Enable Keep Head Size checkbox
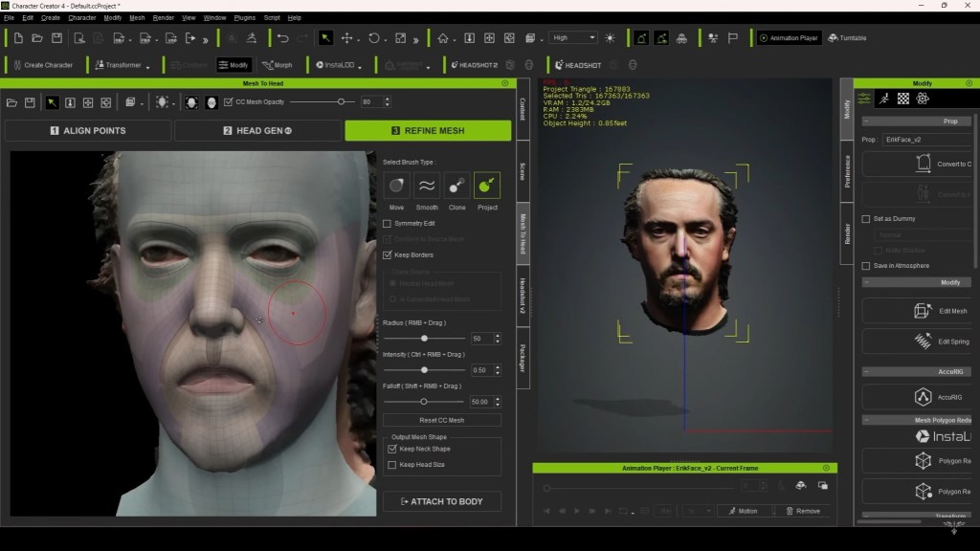The width and height of the screenshot is (980, 551). coord(391,465)
